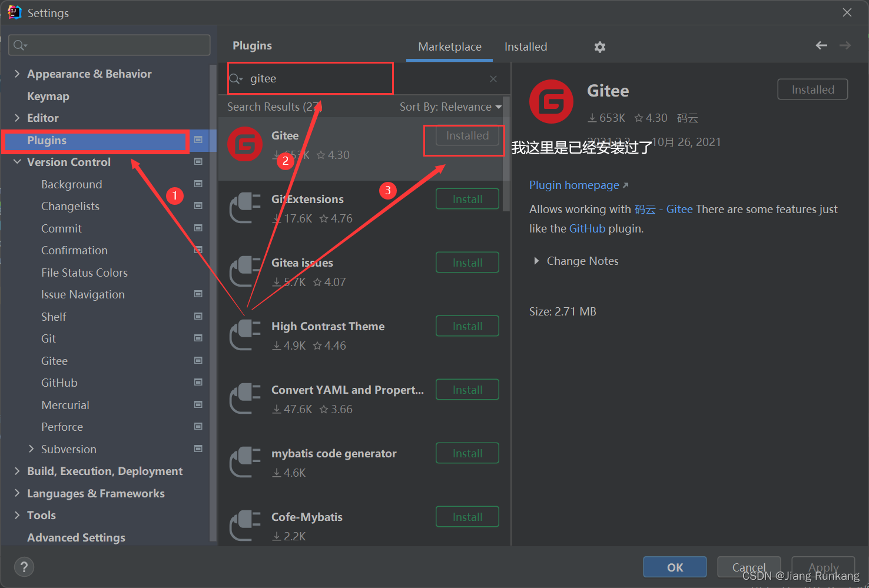
Task: Click the project-level icon beside Version Control
Action: pyautogui.click(x=198, y=162)
